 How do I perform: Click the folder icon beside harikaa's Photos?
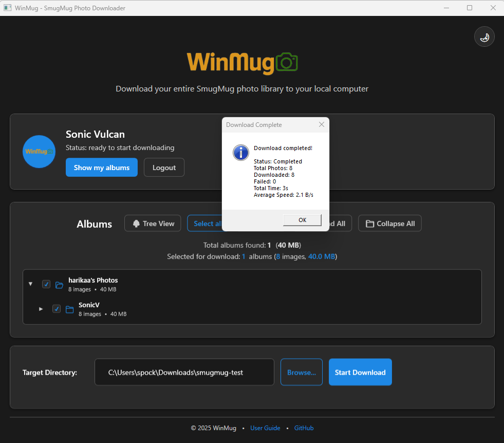pos(59,284)
